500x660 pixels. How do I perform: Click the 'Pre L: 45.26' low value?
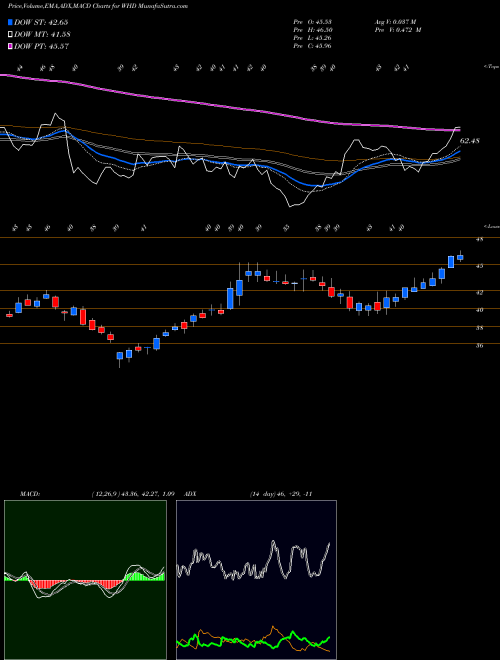(x=312, y=38)
